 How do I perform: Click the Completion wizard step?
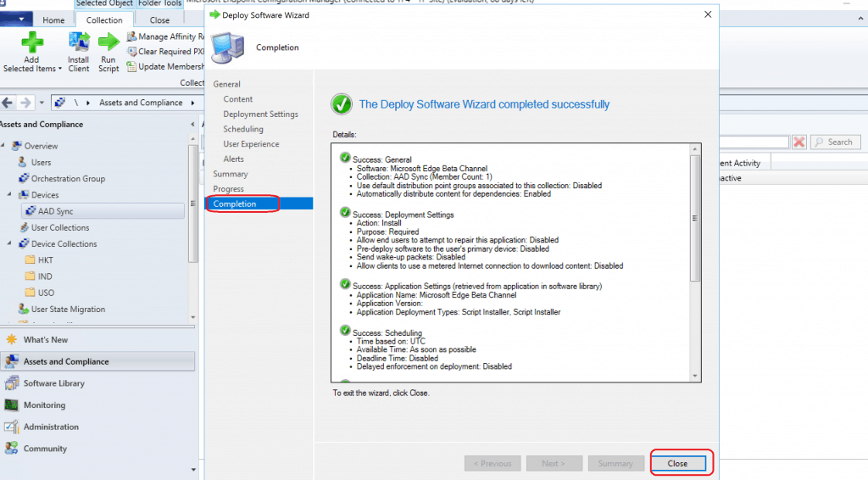click(259, 204)
